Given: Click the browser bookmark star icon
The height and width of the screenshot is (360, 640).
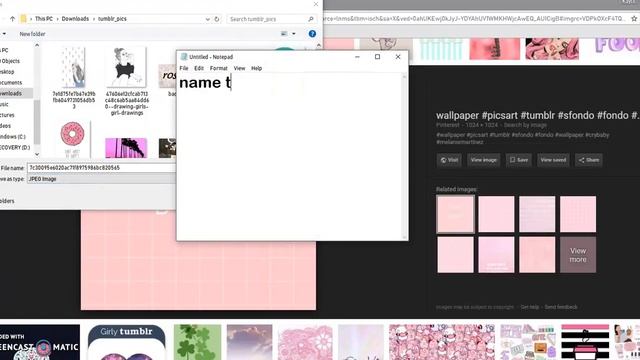Looking at the screenshot, I should [634, 19].
